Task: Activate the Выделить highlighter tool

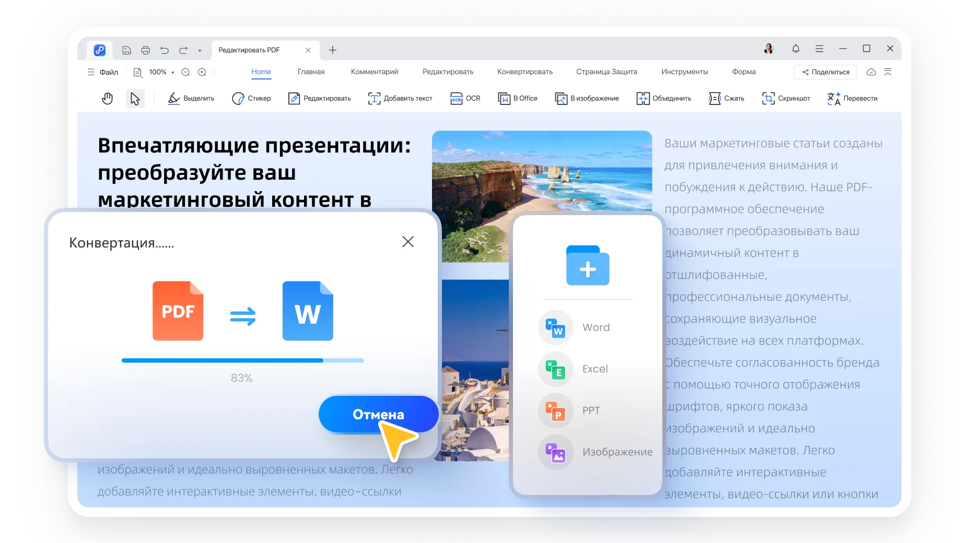Action: pyautogui.click(x=191, y=98)
